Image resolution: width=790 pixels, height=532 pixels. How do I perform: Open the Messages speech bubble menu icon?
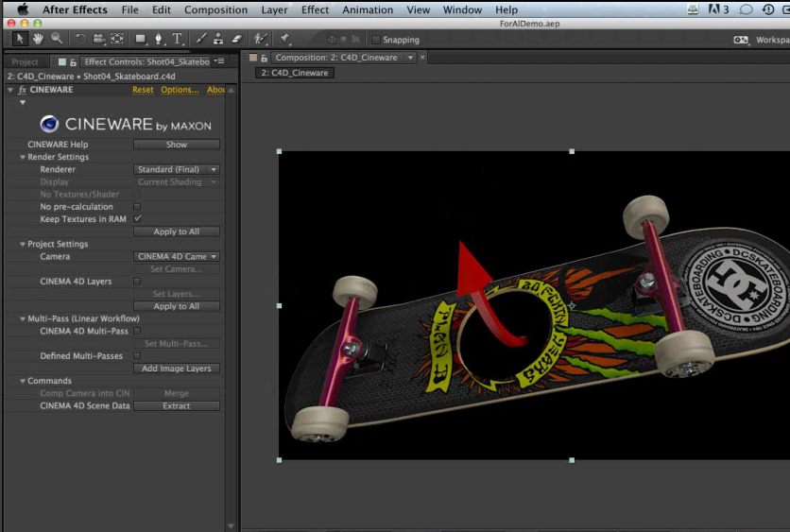[746, 9]
